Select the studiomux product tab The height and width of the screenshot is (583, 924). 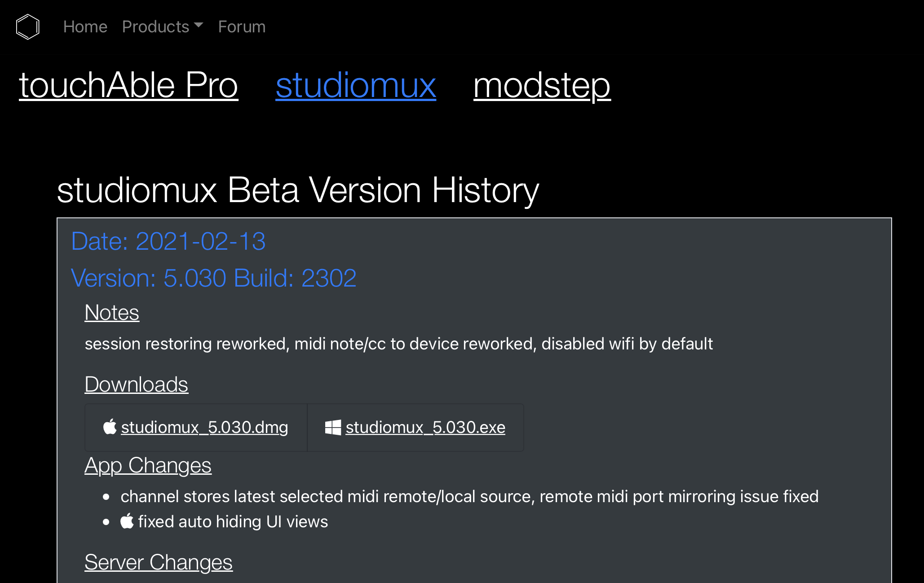[356, 85]
